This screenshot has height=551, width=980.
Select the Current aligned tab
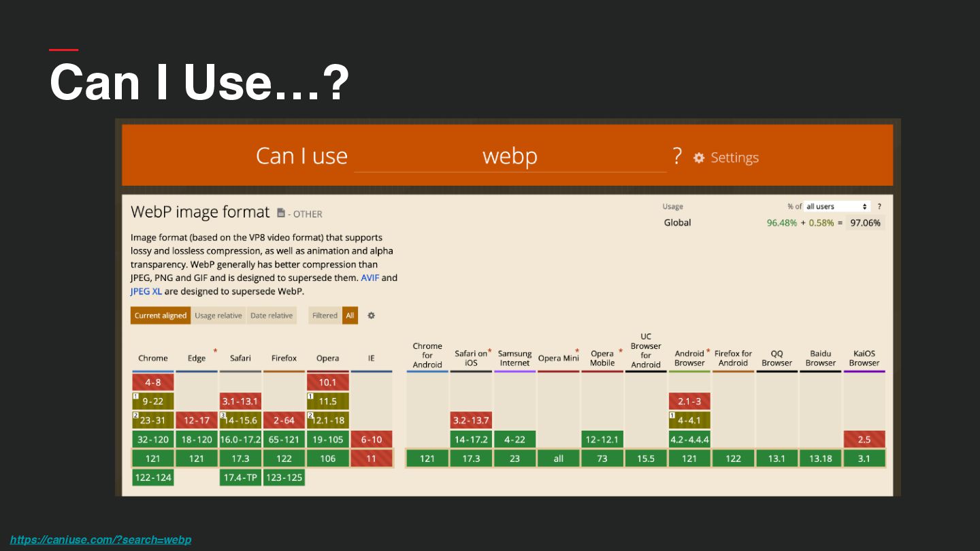point(161,316)
